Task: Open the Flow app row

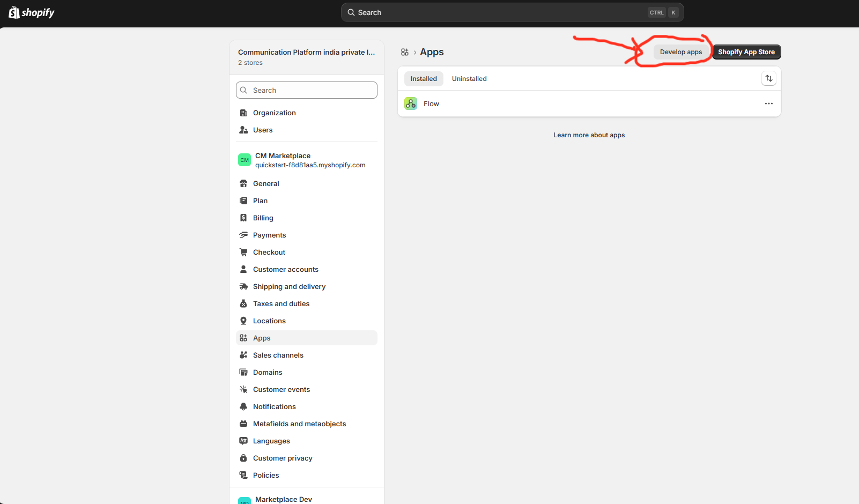Action: pyautogui.click(x=589, y=103)
